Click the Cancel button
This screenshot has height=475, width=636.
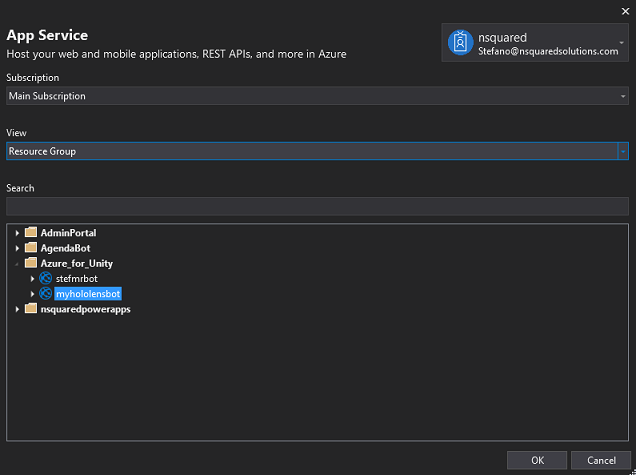pyautogui.click(x=601, y=460)
